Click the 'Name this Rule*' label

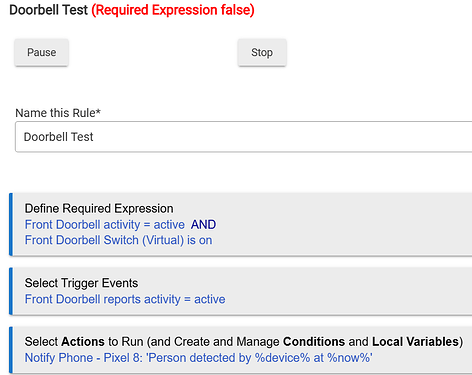pos(58,113)
